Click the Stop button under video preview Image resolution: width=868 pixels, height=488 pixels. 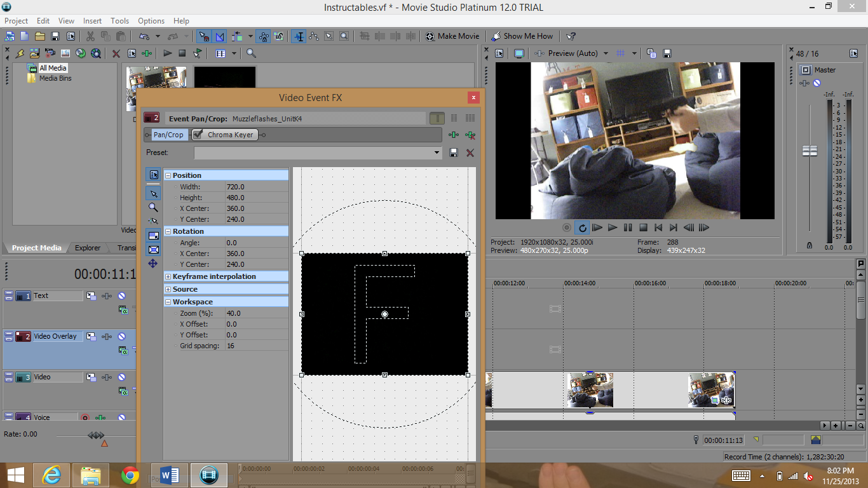tap(643, 227)
